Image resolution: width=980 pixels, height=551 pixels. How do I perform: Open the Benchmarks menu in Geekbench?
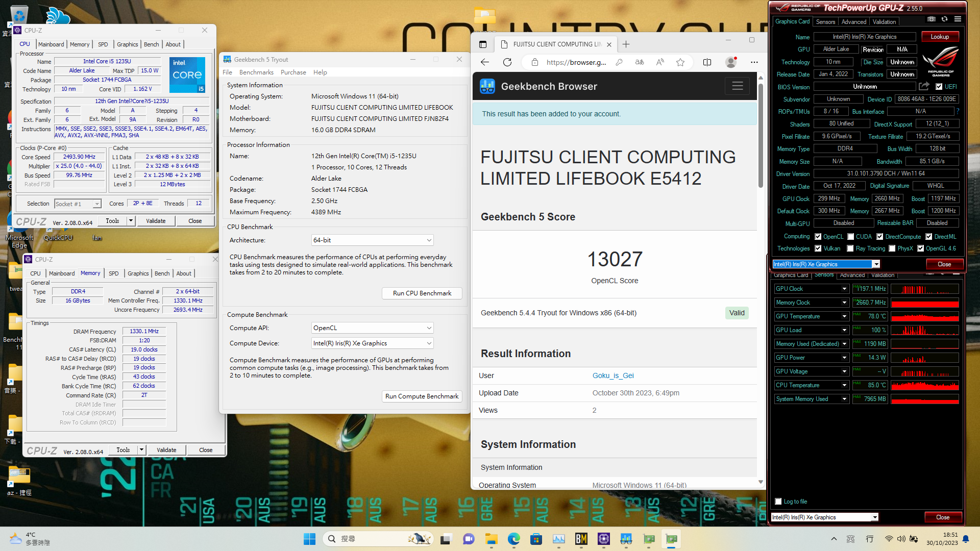pyautogui.click(x=256, y=72)
